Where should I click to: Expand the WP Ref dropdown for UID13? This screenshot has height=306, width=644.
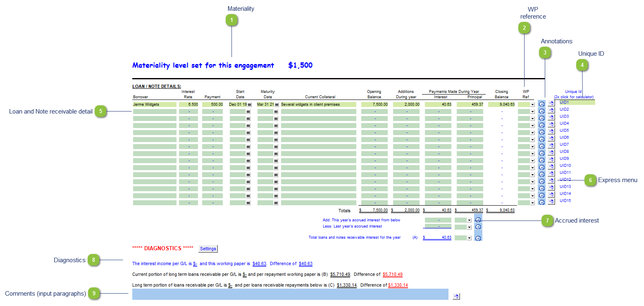[x=532, y=189]
